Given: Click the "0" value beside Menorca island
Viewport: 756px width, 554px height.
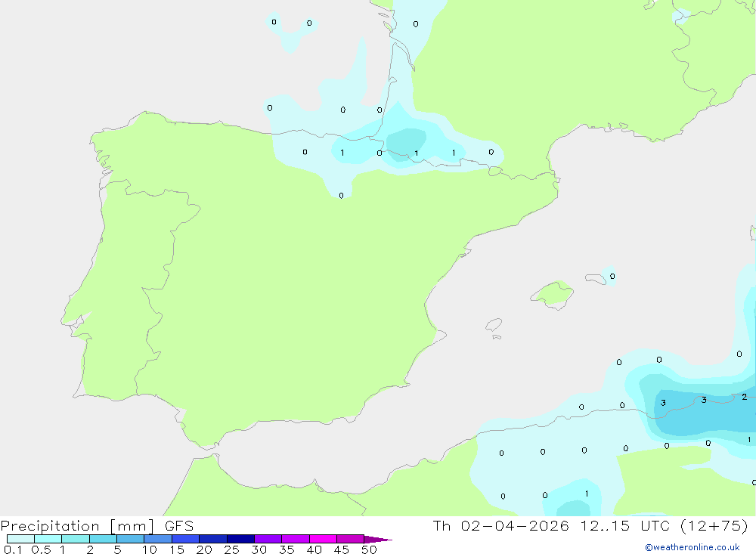Looking at the screenshot, I should tap(612, 277).
